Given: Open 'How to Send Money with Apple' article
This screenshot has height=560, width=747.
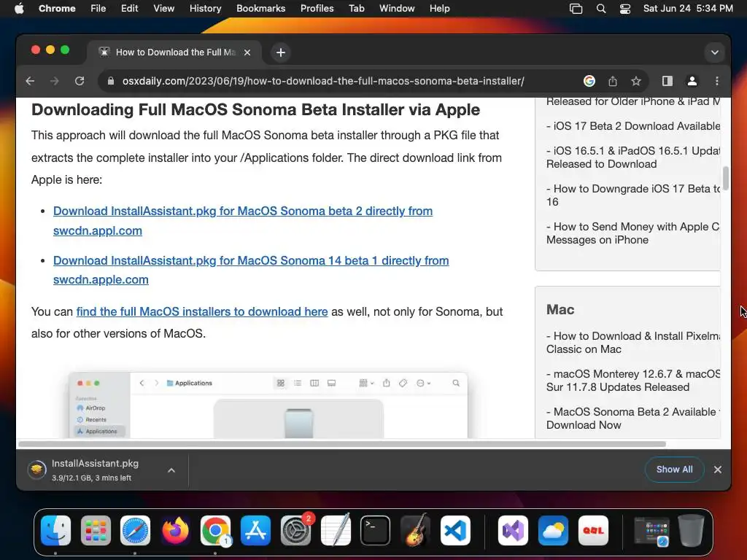Looking at the screenshot, I should point(633,233).
